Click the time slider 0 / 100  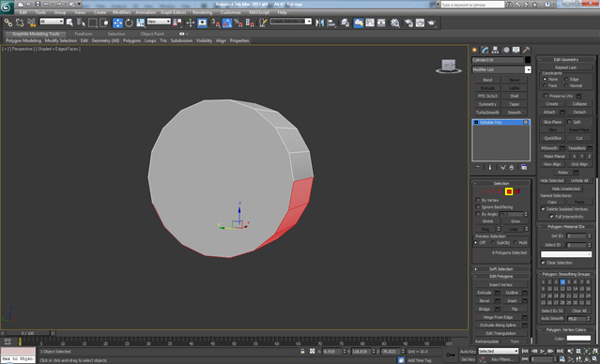pyautogui.click(x=27, y=333)
